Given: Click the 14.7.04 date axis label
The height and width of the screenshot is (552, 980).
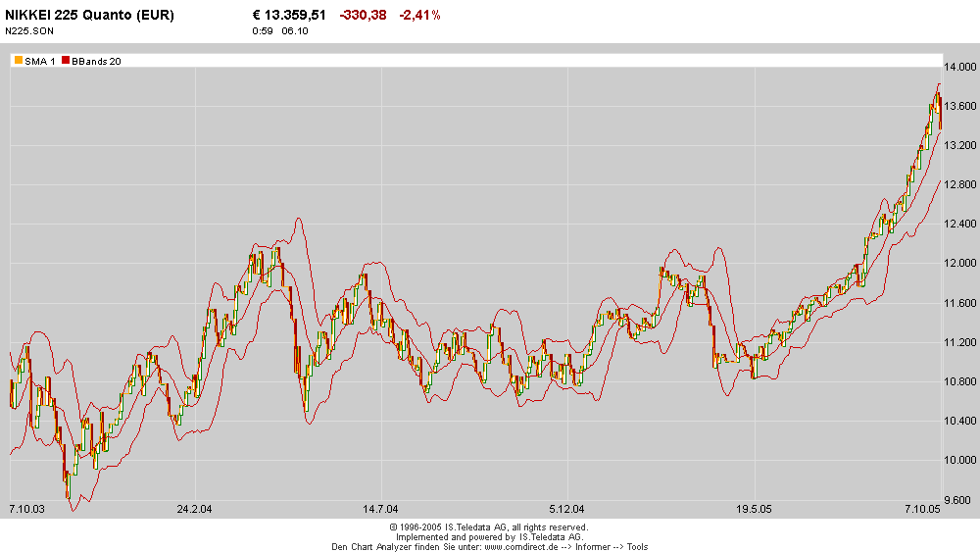Looking at the screenshot, I should pos(380,509).
